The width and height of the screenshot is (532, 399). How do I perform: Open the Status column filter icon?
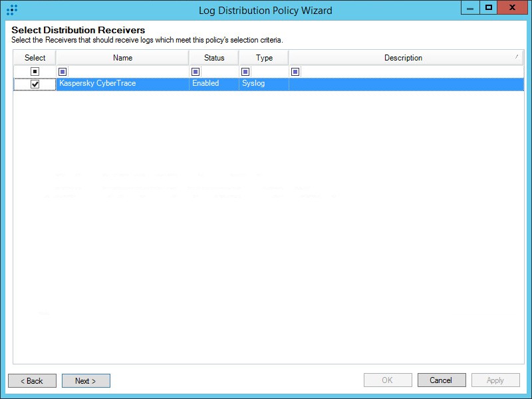click(195, 71)
